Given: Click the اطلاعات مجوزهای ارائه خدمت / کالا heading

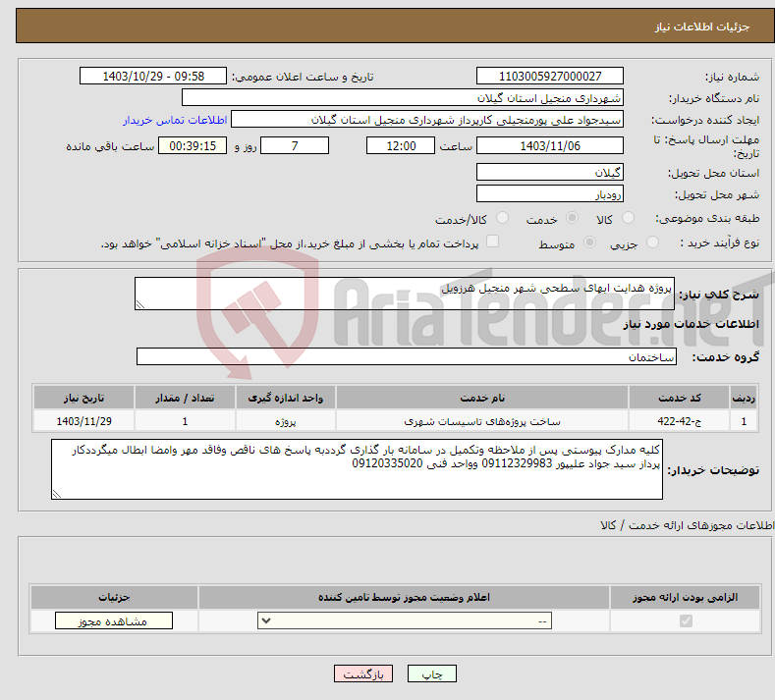Looking at the screenshot, I should coord(687,525).
